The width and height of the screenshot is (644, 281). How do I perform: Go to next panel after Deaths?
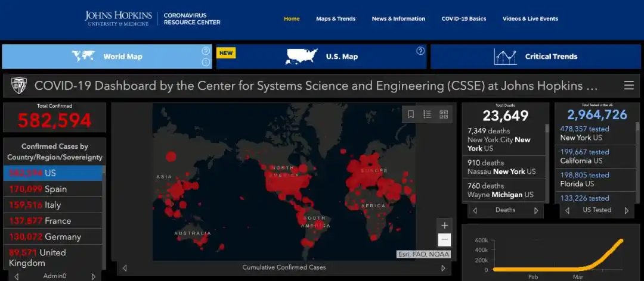(536, 210)
